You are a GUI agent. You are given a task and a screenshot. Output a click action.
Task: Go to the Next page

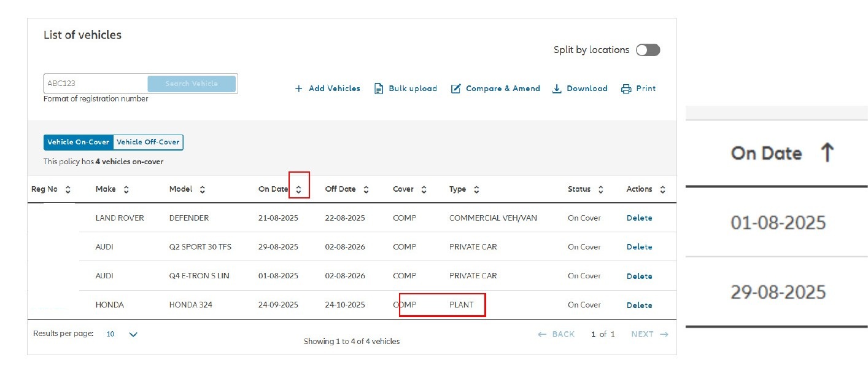[649, 334]
